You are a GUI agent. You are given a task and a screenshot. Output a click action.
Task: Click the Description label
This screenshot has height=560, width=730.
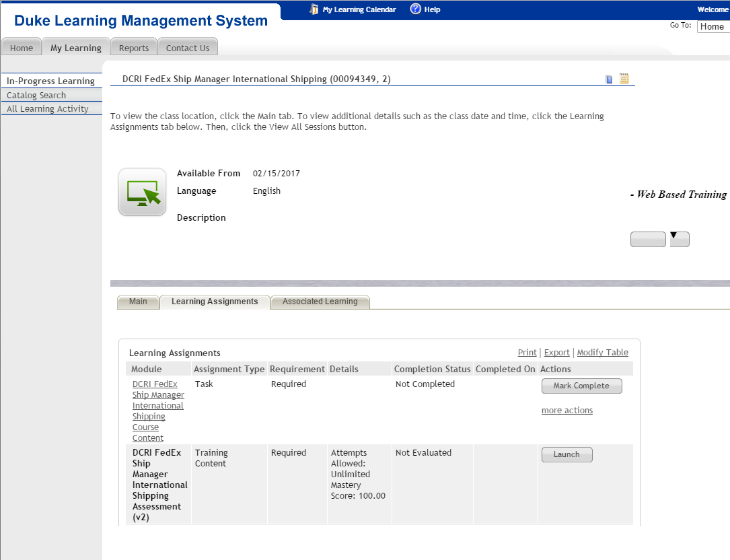201,217
